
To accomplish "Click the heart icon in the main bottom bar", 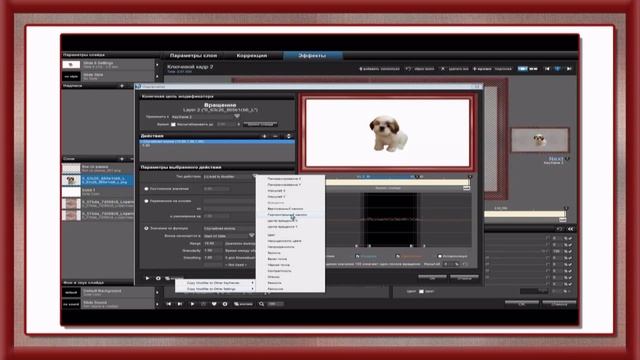I will [214, 304].
